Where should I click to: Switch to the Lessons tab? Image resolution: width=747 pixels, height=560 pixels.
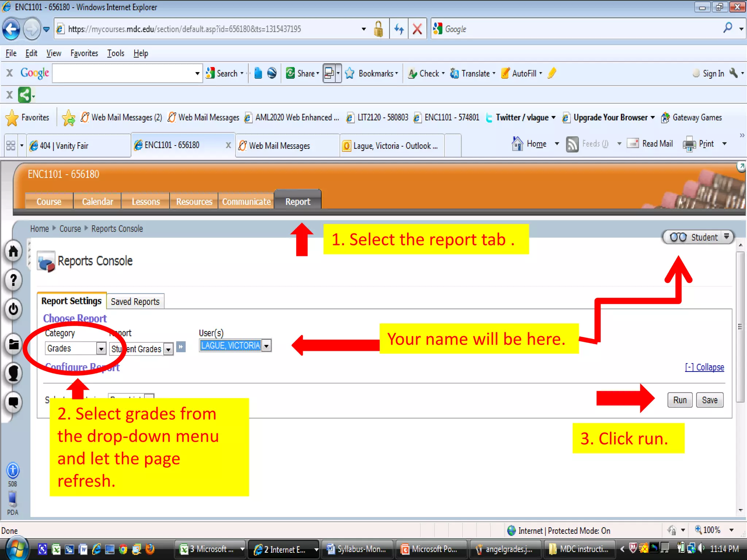(146, 201)
